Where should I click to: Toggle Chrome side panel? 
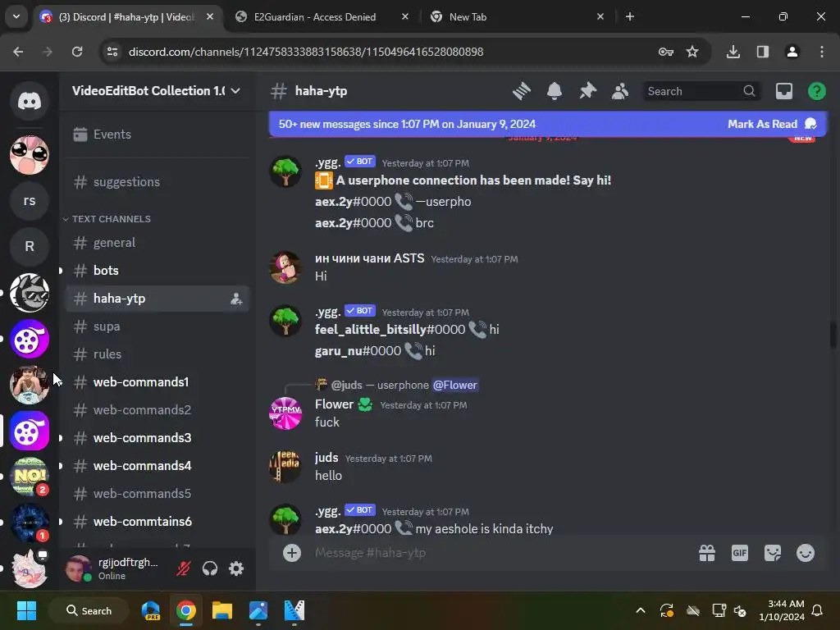762,52
